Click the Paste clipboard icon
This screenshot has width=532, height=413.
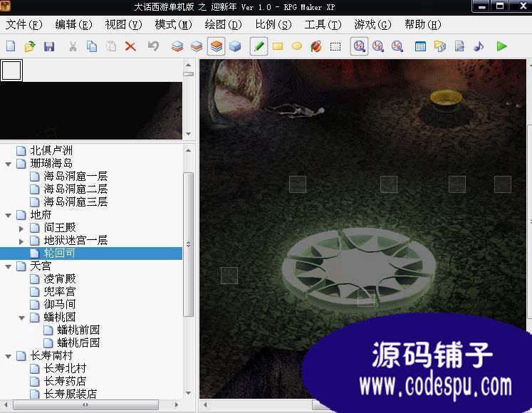(x=111, y=46)
